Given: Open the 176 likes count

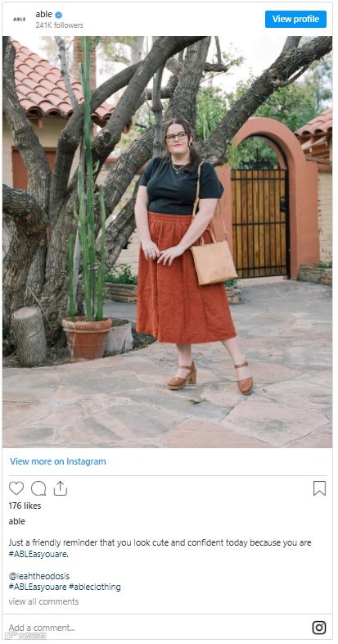Looking at the screenshot, I should pyautogui.click(x=25, y=506).
